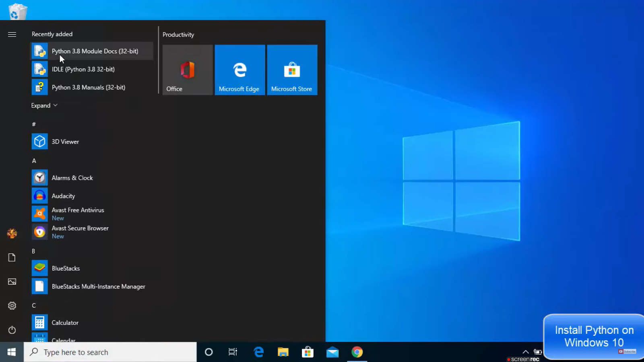Image resolution: width=644 pixels, height=362 pixels.
Task: Click the Office tile
Action: (x=188, y=70)
